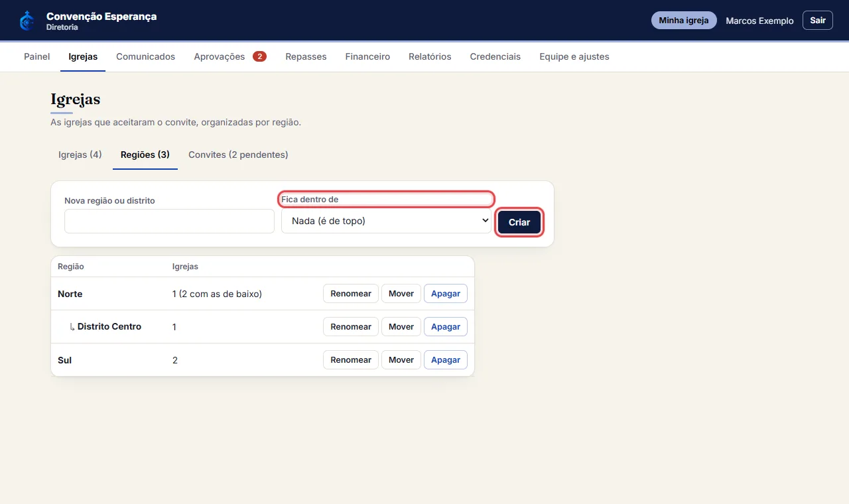Expand the Fica dentro de dropdown
Image resolution: width=849 pixels, height=504 pixels.
[x=386, y=221]
